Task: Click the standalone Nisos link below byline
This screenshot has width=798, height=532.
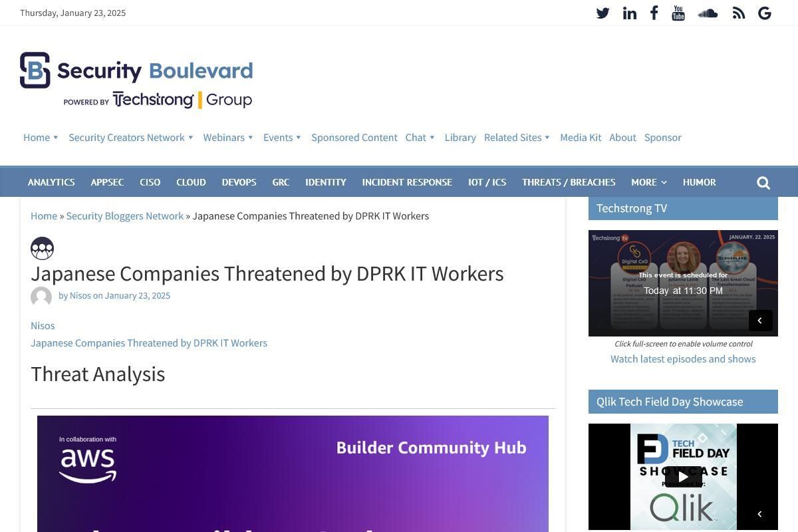Action: click(43, 326)
